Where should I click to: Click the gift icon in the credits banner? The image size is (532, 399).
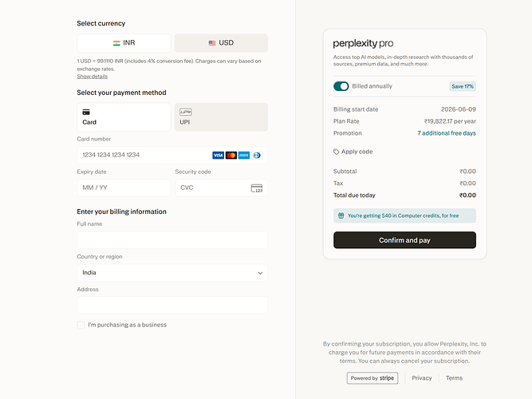click(341, 215)
